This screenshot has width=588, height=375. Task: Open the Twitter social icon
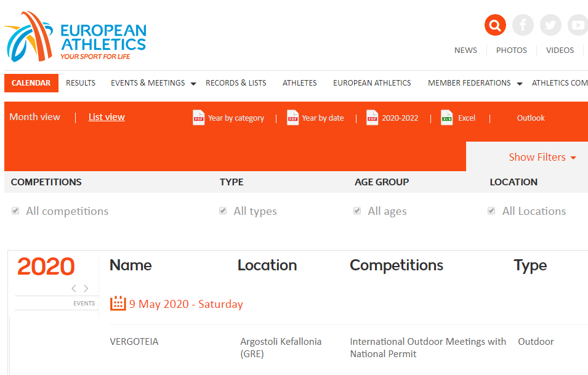pyautogui.click(x=550, y=25)
